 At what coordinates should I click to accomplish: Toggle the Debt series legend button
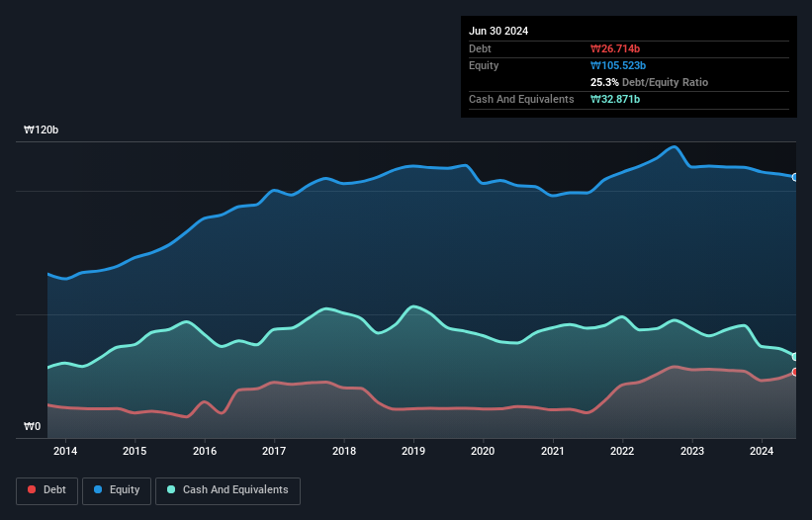tap(47, 490)
